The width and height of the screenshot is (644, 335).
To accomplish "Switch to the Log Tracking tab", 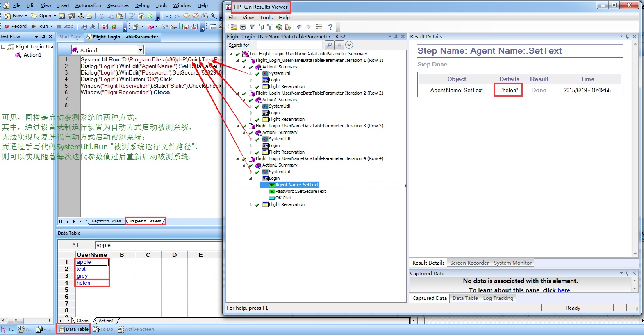I will pyautogui.click(x=498, y=298).
